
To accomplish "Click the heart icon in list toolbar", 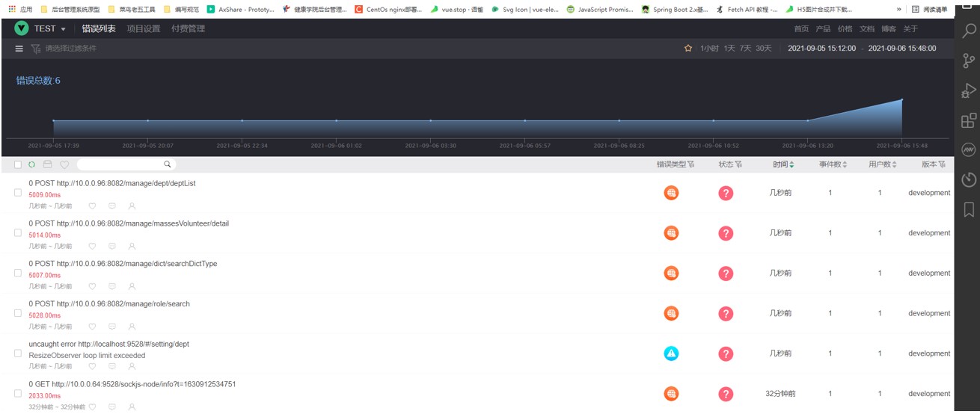I will [x=64, y=164].
